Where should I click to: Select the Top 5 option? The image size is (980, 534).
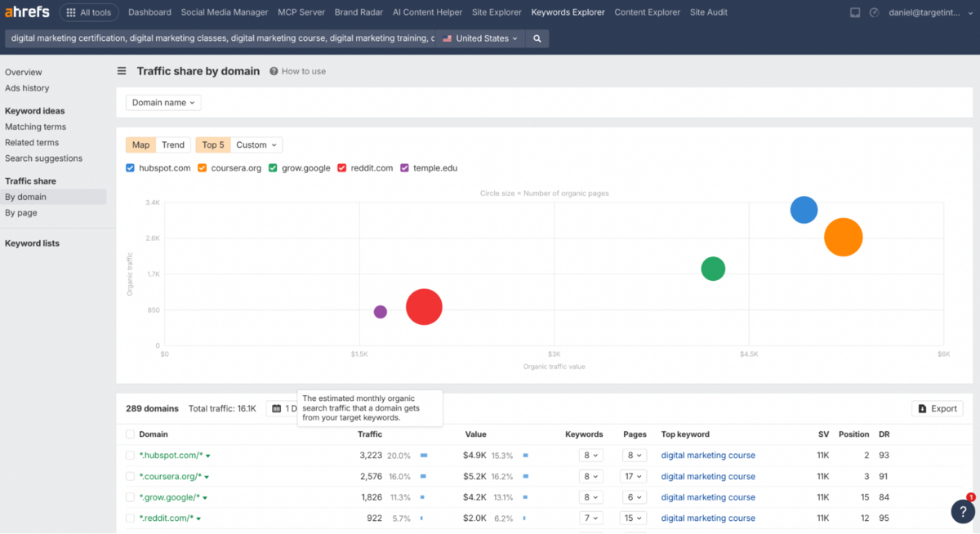point(213,145)
